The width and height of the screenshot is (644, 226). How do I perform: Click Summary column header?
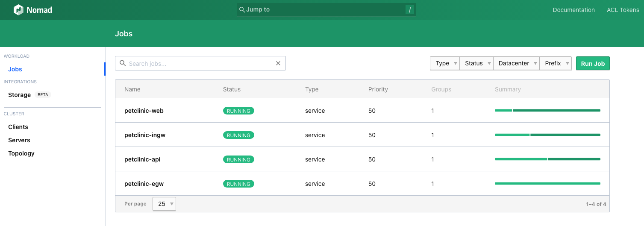pos(508,89)
